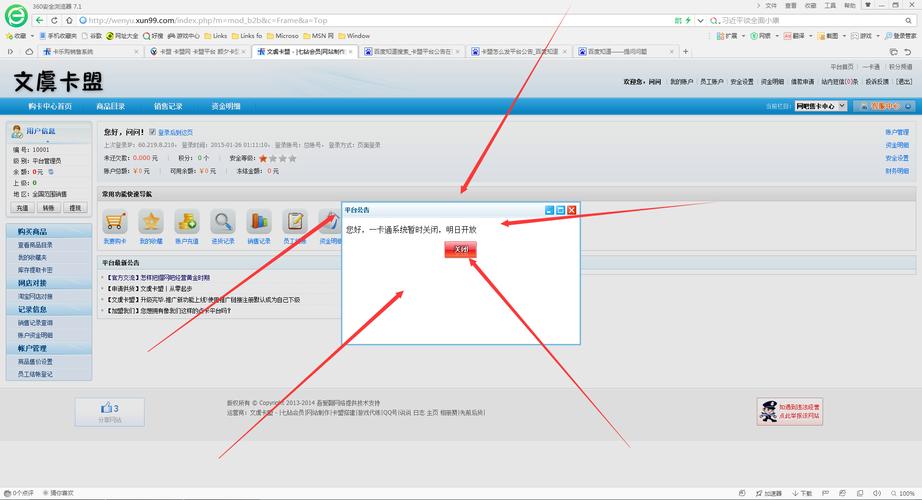
Task: Expand the 截图 screenshot dropdown
Action: pyautogui.click(x=844, y=36)
